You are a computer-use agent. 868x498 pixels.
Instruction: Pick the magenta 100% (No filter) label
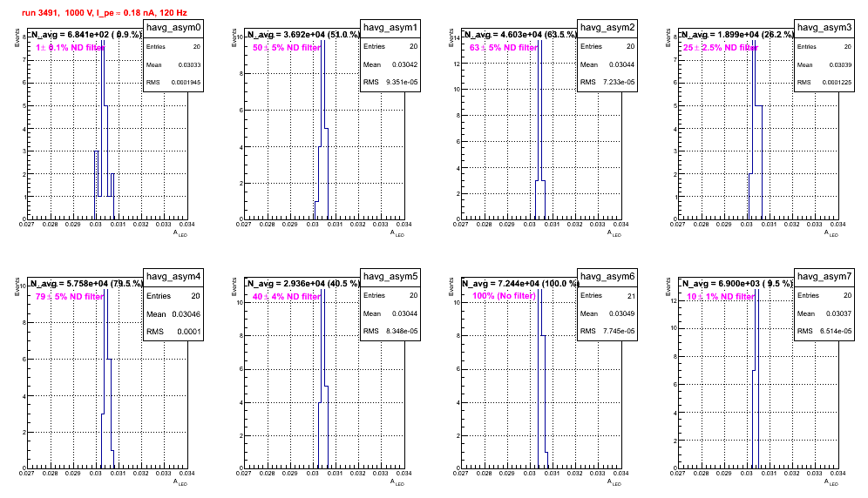click(505, 296)
